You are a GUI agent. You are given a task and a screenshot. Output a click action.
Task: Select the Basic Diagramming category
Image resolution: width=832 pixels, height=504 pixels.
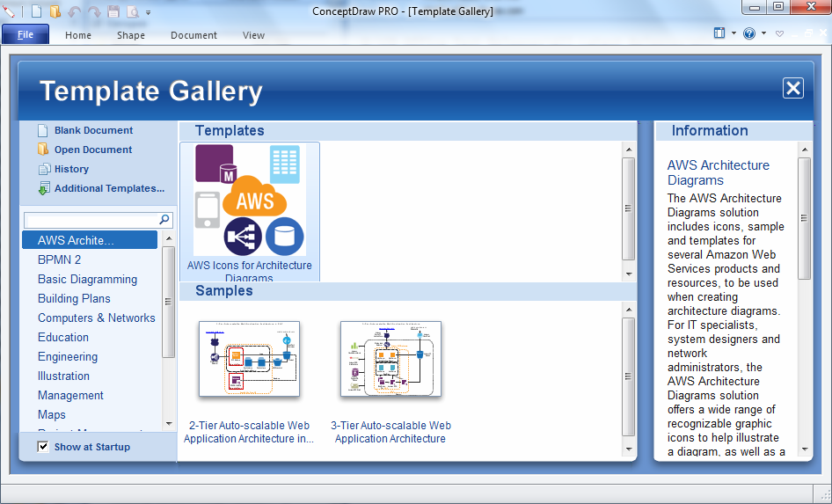click(x=88, y=279)
